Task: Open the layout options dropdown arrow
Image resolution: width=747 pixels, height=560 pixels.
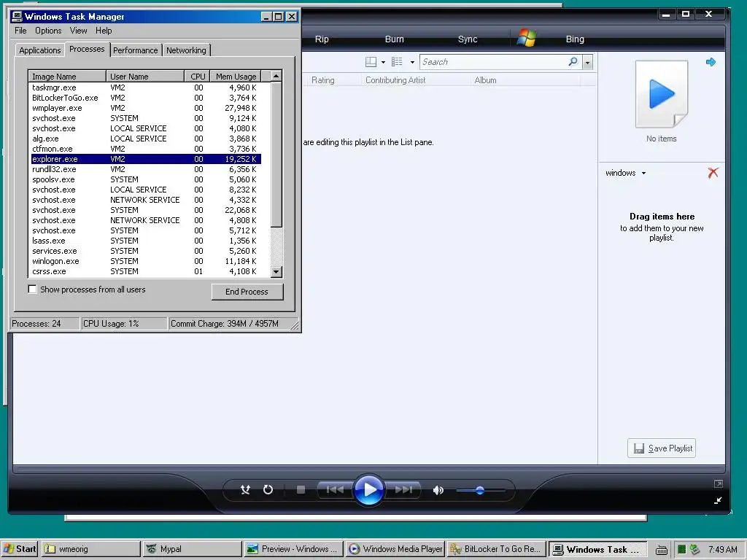Action: (x=383, y=63)
